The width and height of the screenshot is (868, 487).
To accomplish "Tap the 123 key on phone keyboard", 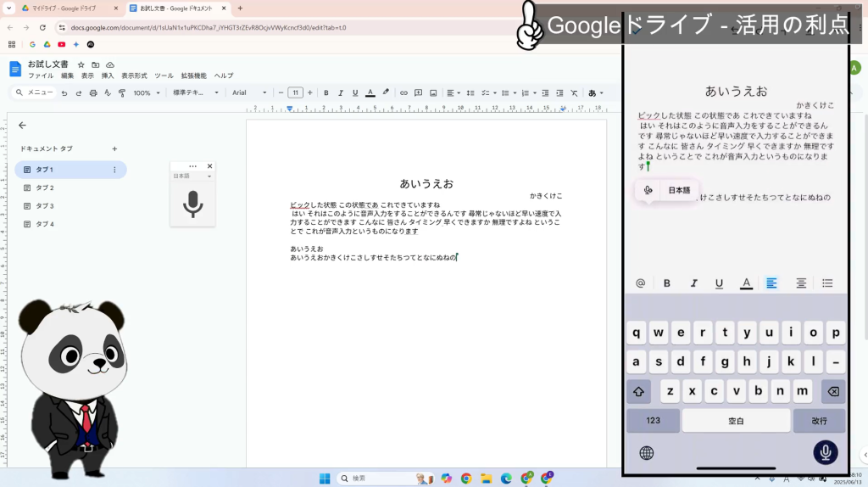I will tap(654, 421).
